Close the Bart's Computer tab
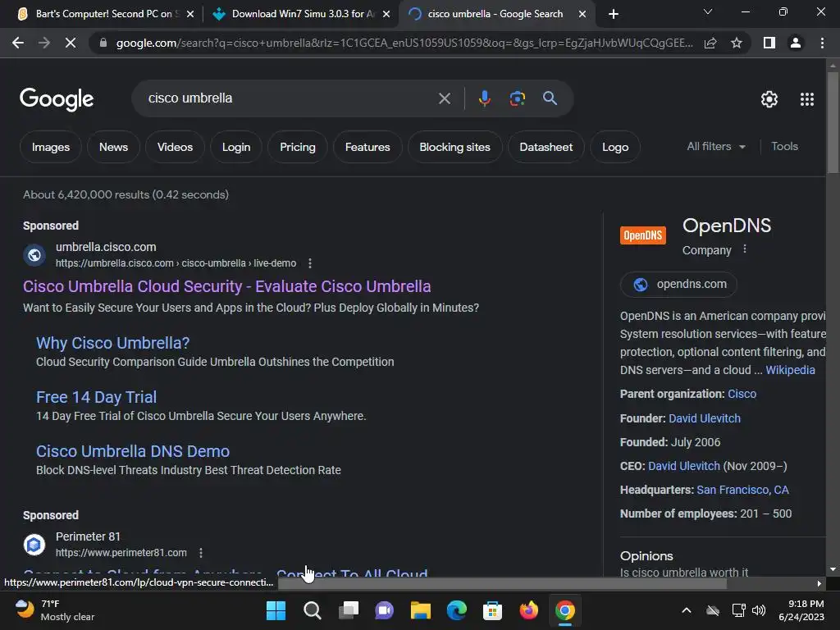 pyautogui.click(x=190, y=15)
